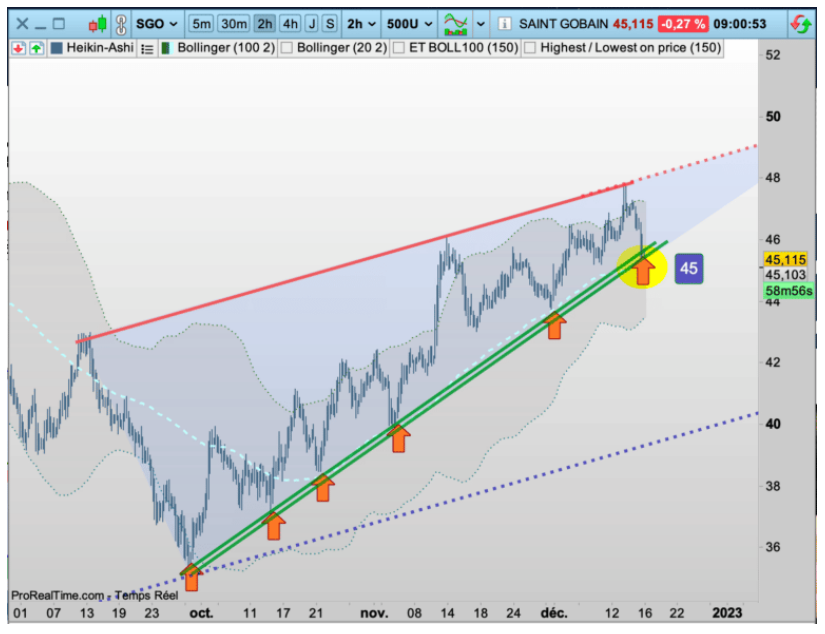Screen dimensions: 825x634
Task: Click the Bollinger (100 2) color swatch
Action: click(167, 48)
